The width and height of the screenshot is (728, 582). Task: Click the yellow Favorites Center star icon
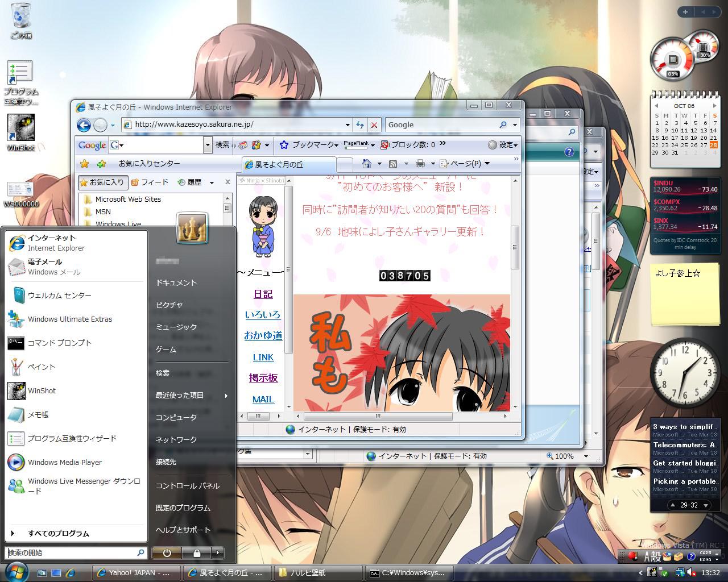tap(85, 164)
